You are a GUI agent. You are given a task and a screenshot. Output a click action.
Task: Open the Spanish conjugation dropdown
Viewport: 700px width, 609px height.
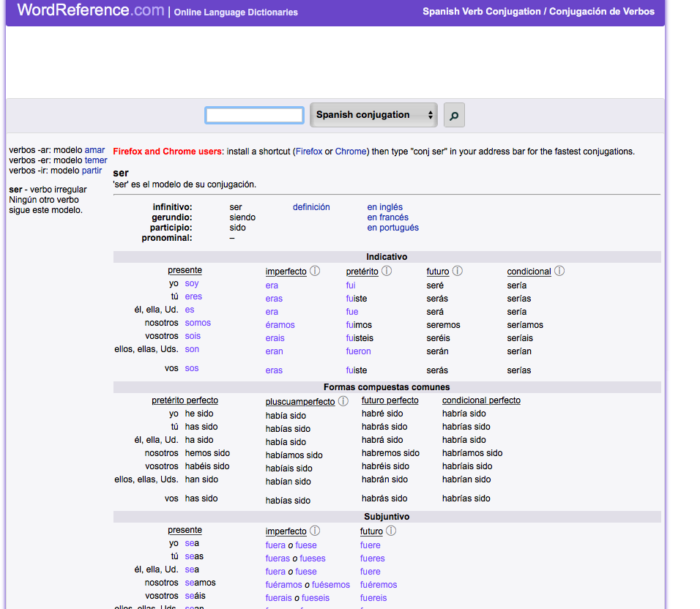point(373,115)
